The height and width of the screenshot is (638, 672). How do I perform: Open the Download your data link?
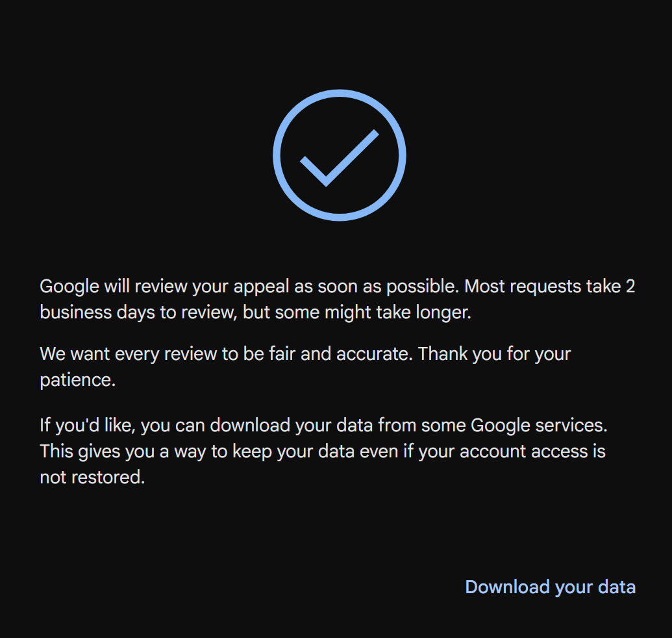click(551, 587)
